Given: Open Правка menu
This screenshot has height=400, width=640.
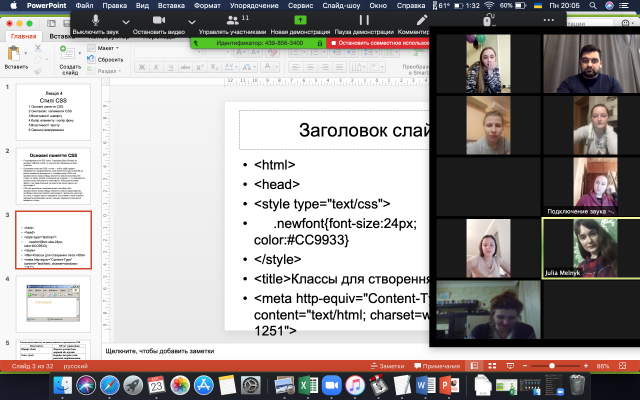Looking at the screenshot, I should 114,5.
